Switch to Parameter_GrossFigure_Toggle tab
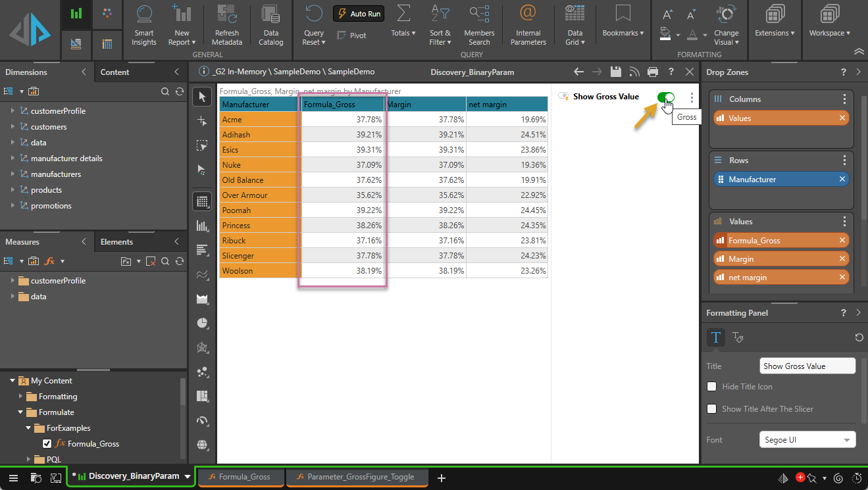The height and width of the screenshot is (490, 868). pyautogui.click(x=357, y=478)
